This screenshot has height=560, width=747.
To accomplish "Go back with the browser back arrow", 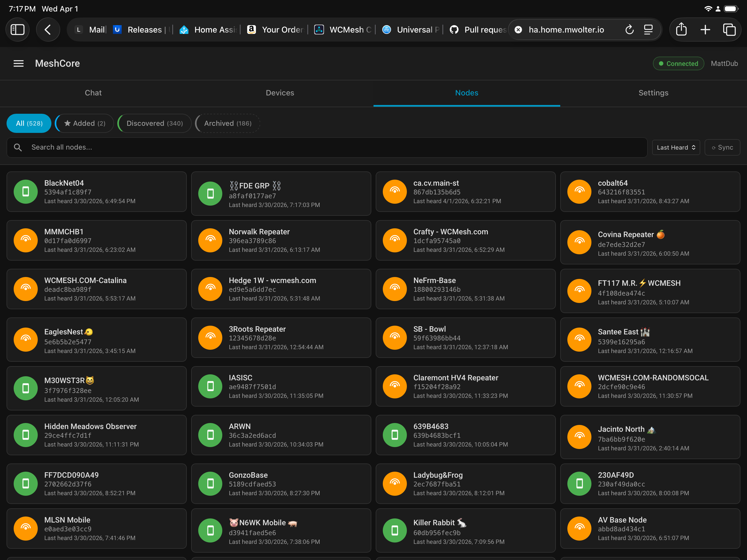I will click(x=48, y=30).
